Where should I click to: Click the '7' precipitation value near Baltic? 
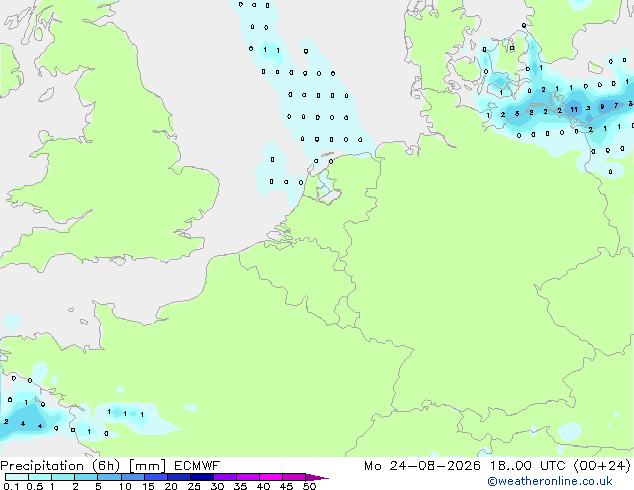[x=616, y=106]
